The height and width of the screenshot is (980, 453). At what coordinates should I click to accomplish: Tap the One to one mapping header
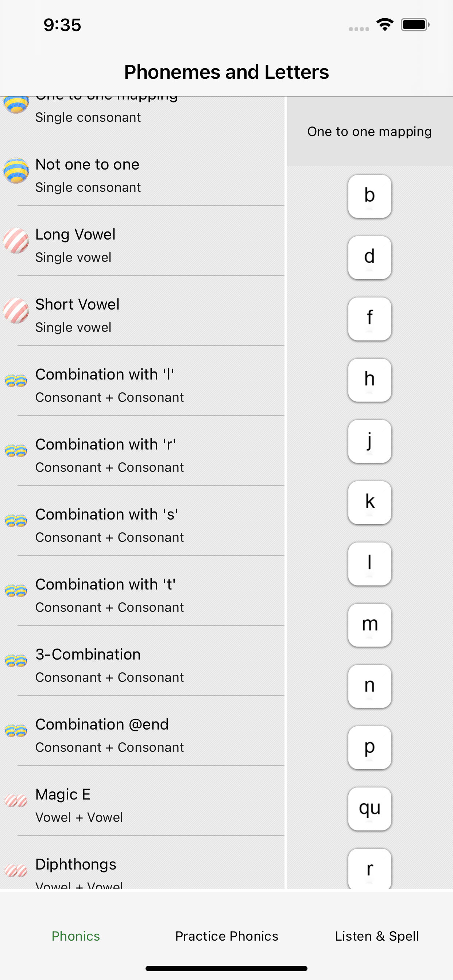pyautogui.click(x=369, y=132)
